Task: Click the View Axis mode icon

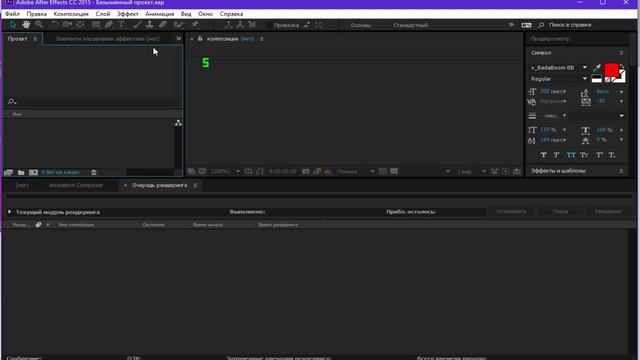Action: (x=252, y=25)
